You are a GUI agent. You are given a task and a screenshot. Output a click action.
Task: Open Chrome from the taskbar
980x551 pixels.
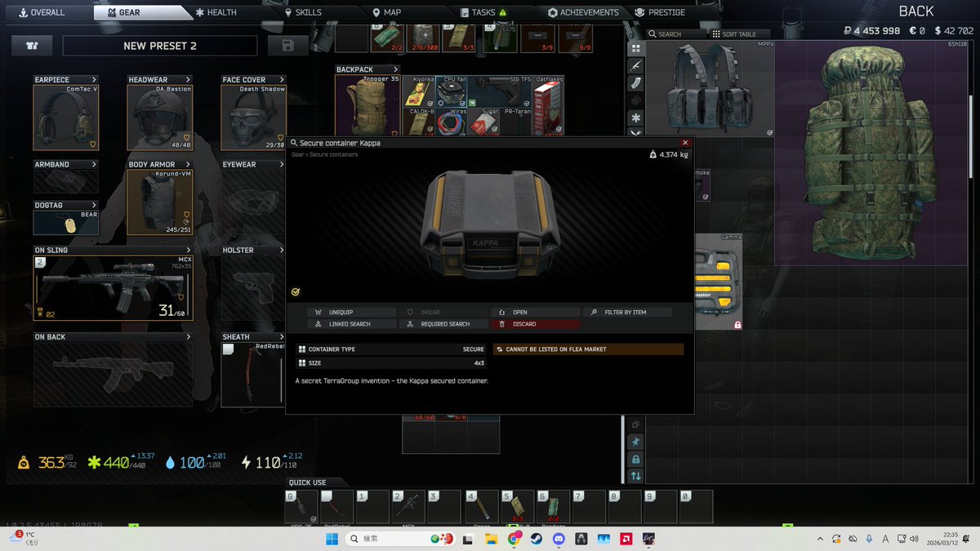514,539
